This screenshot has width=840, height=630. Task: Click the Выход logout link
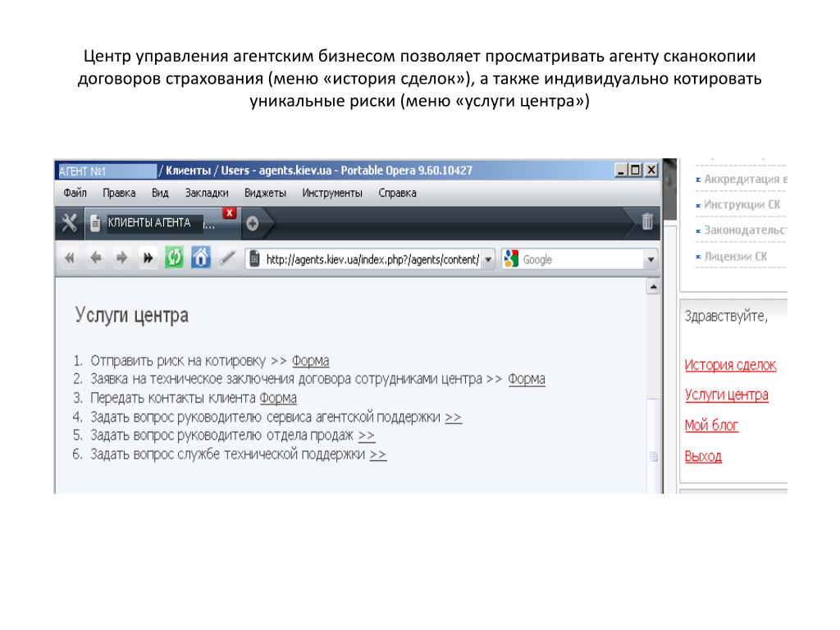(x=703, y=456)
